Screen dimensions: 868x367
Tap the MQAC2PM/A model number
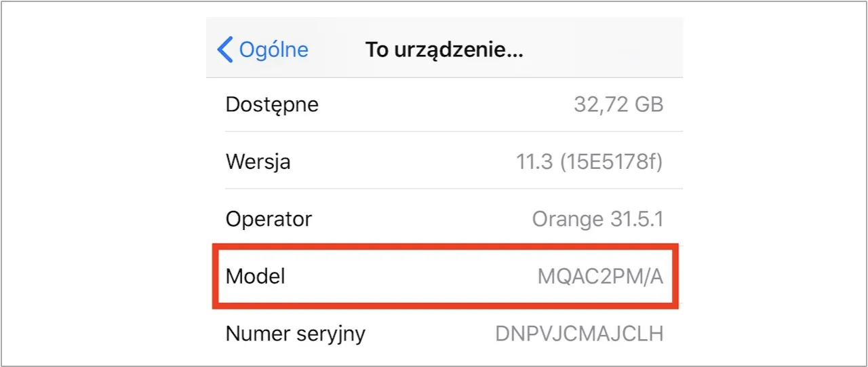click(x=600, y=277)
